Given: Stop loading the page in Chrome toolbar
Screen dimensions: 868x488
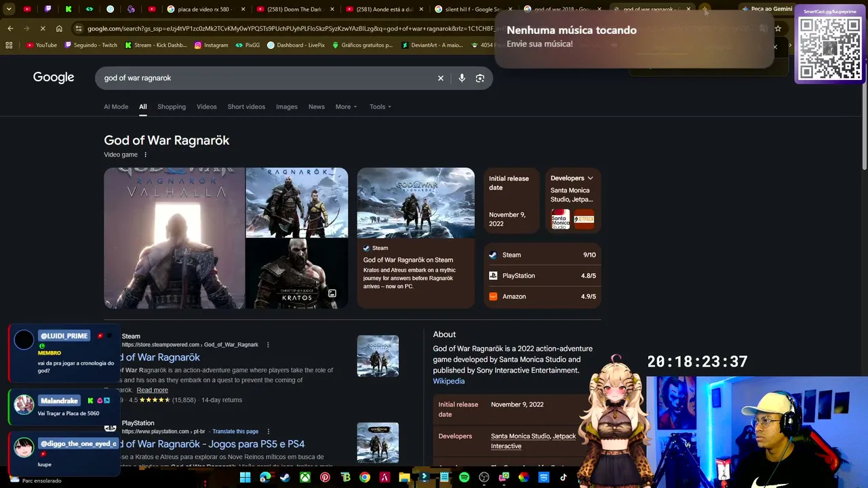Looking at the screenshot, I should click(x=42, y=28).
